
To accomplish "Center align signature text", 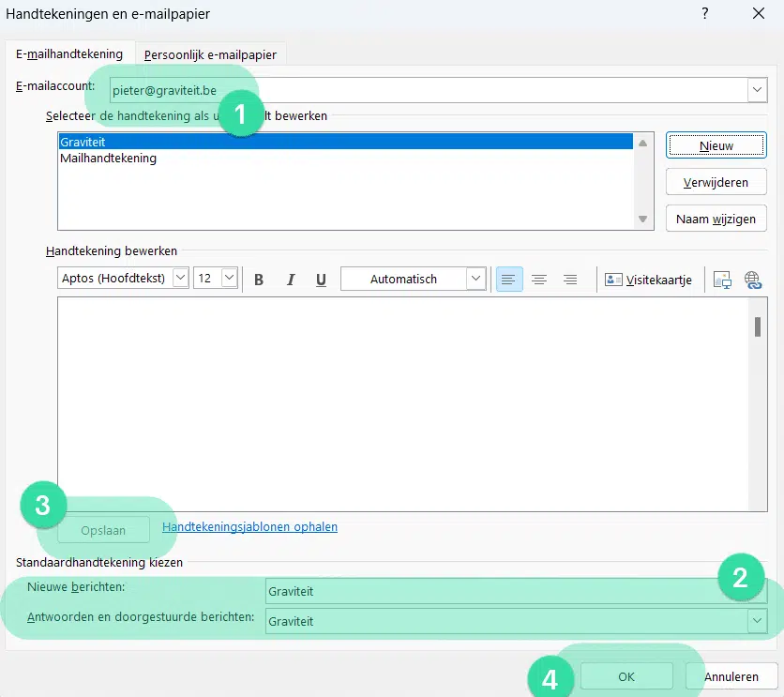I will coord(539,279).
